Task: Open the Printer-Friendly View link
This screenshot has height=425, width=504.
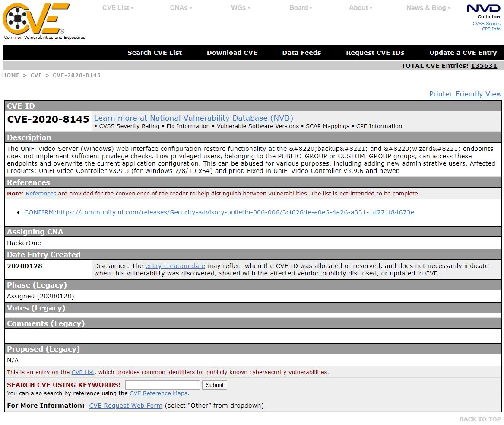Action: pos(465,94)
